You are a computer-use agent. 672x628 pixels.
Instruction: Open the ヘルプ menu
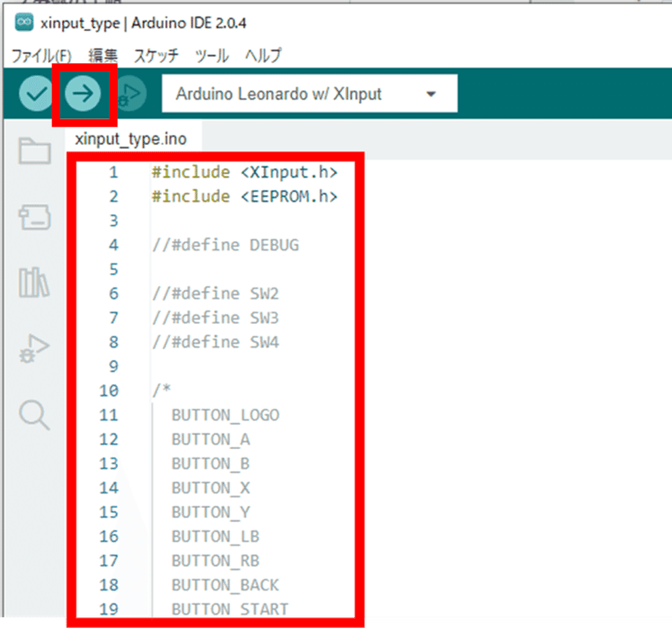(263, 56)
